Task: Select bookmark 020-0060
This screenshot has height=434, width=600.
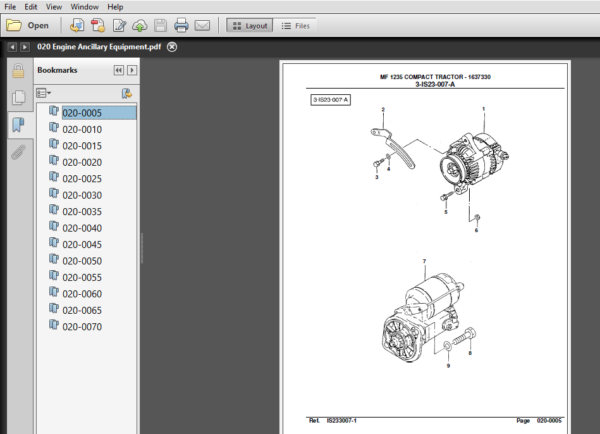Action: (82, 294)
